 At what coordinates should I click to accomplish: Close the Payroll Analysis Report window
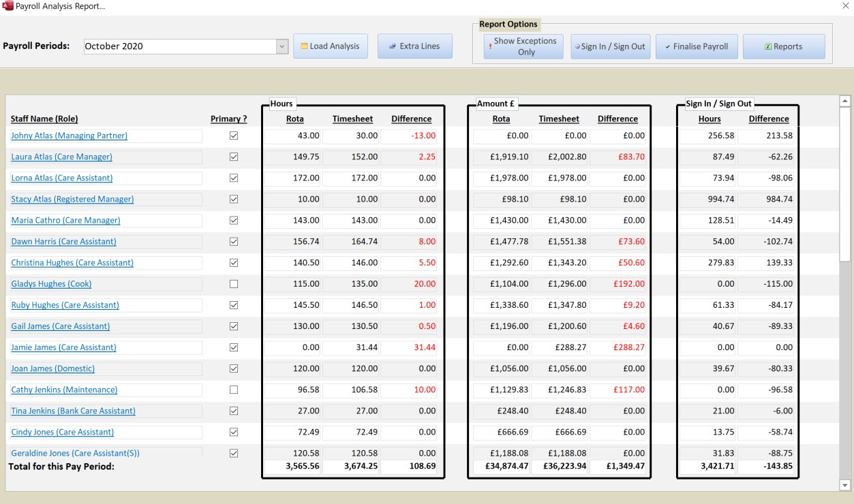coord(845,6)
